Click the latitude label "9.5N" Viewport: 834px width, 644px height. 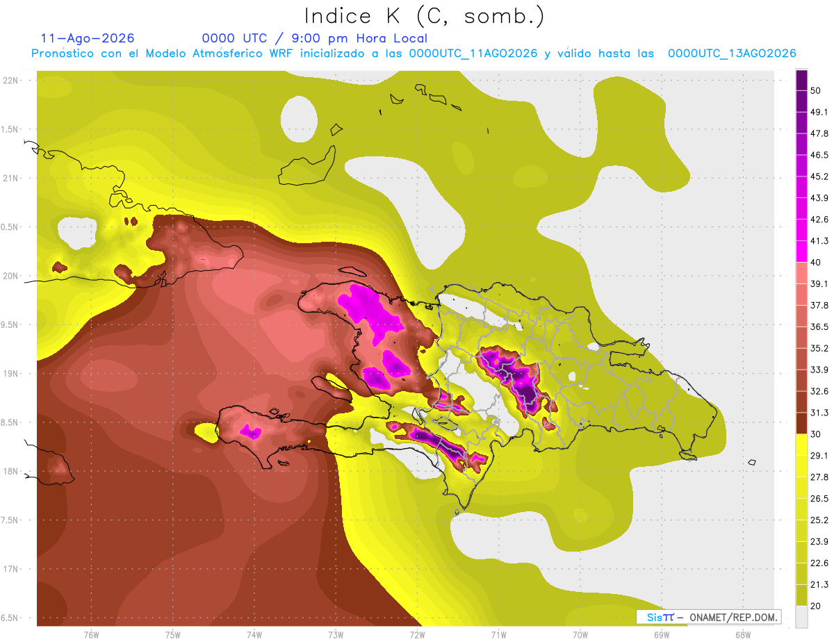[10, 325]
